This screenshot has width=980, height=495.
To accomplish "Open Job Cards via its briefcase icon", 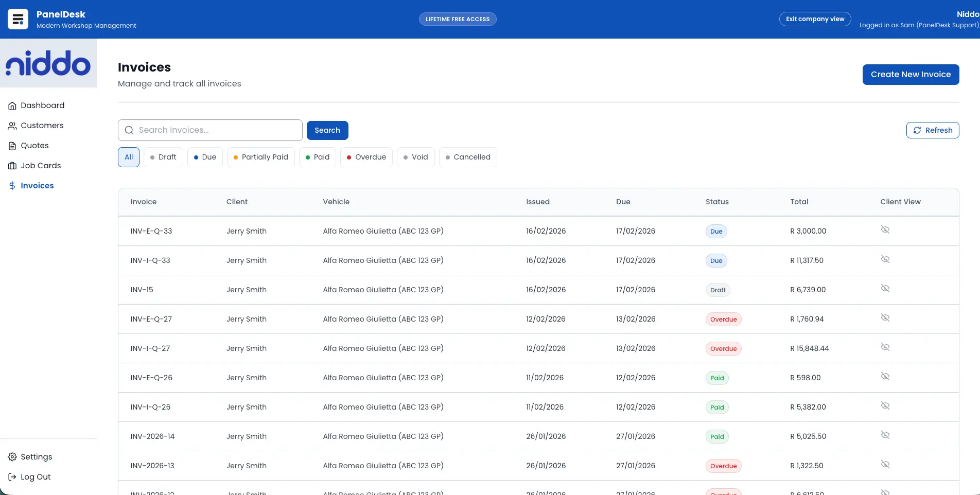I will point(12,165).
